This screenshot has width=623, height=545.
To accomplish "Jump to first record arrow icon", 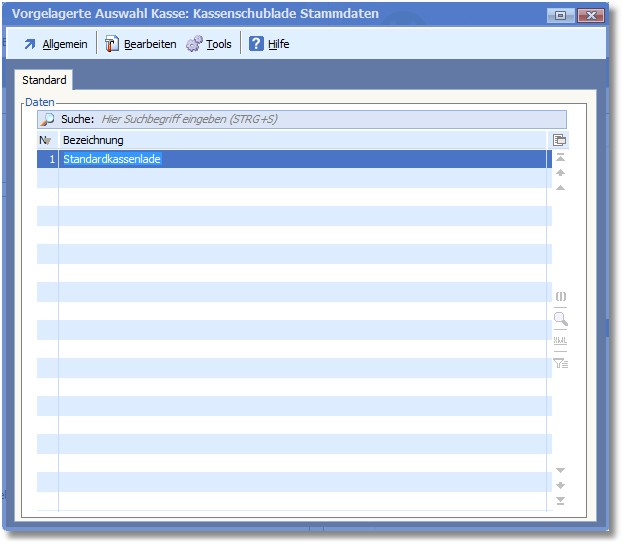I will click(x=560, y=158).
